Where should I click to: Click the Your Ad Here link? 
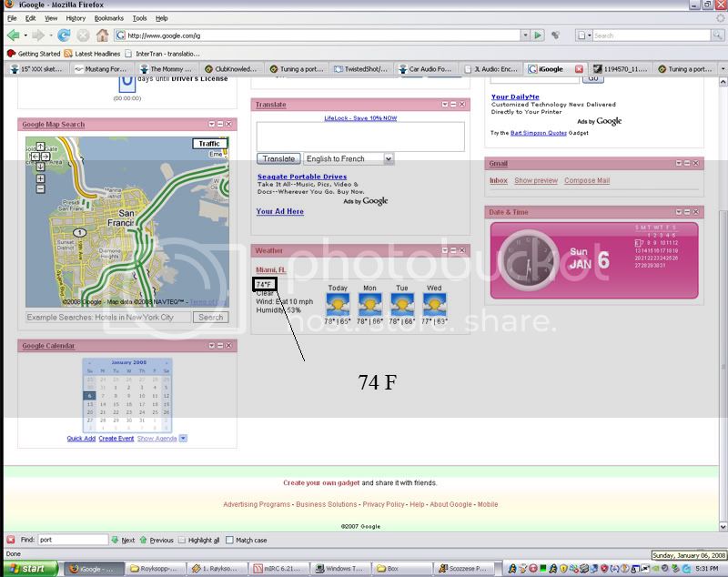click(x=280, y=211)
